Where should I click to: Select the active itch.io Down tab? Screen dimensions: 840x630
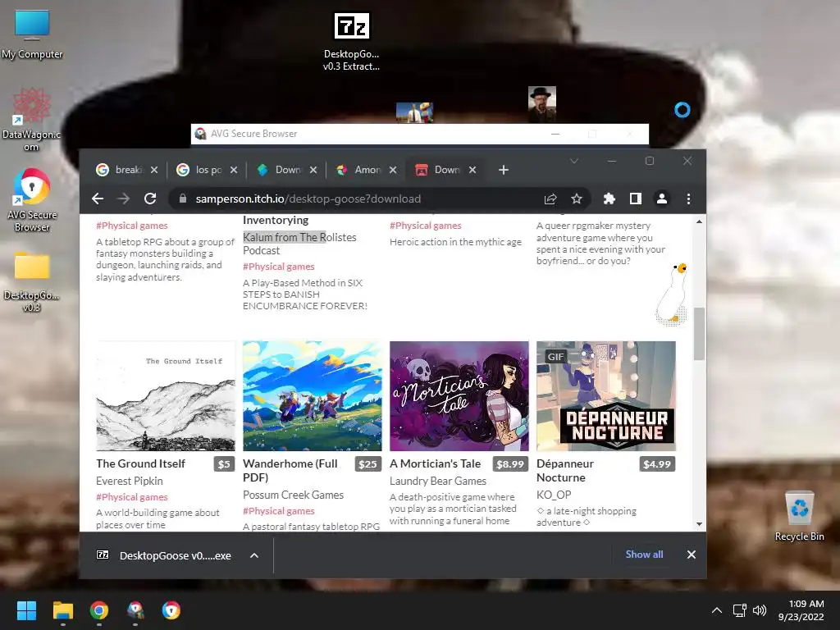coord(445,170)
